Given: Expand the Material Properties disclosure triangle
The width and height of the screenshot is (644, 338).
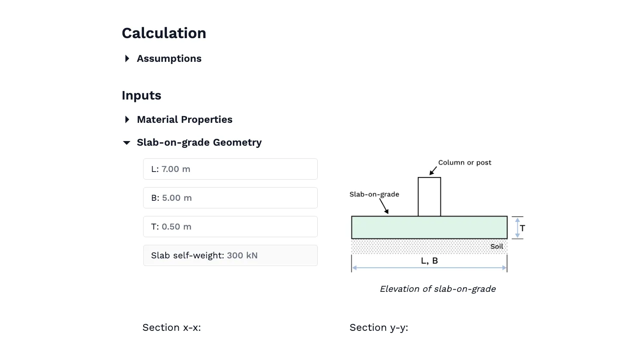Looking at the screenshot, I should [x=127, y=119].
